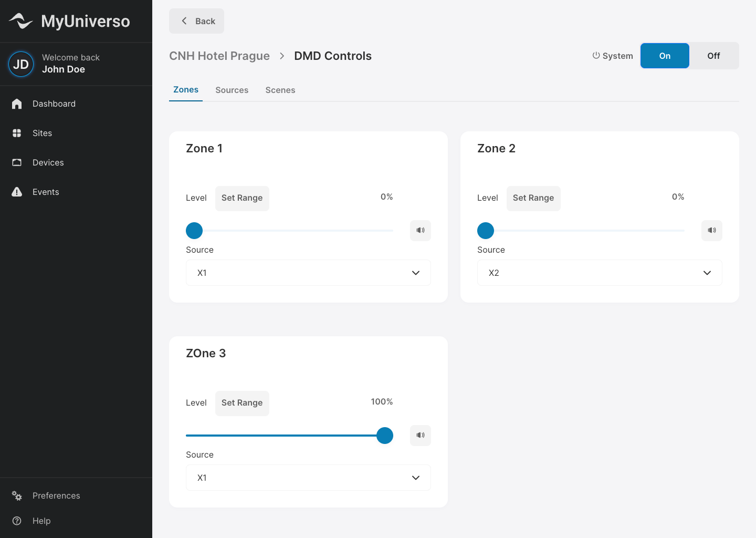Viewport: 756px width, 538px height.
Task: Click Zone 2 level slider handle
Action: 486,231
